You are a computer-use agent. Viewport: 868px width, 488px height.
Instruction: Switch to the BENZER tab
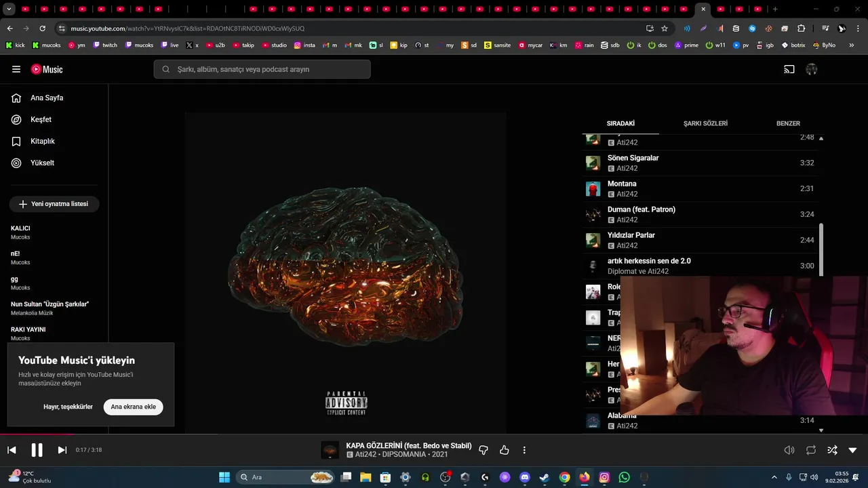(788, 123)
